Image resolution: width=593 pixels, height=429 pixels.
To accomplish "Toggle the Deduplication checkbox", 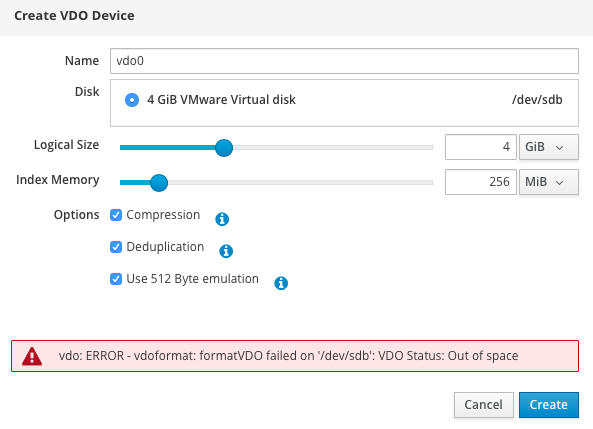I will click(116, 247).
